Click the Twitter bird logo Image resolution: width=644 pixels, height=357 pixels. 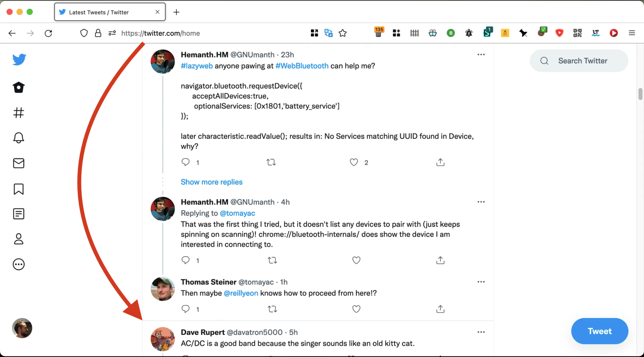(x=19, y=59)
